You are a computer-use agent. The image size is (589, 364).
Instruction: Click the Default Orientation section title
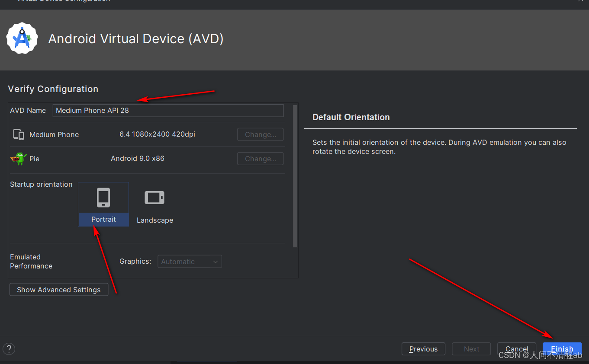click(351, 117)
